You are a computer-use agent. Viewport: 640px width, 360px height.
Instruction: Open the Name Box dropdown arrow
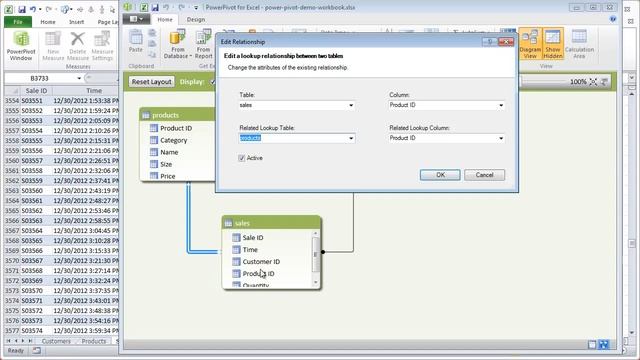coord(79,78)
